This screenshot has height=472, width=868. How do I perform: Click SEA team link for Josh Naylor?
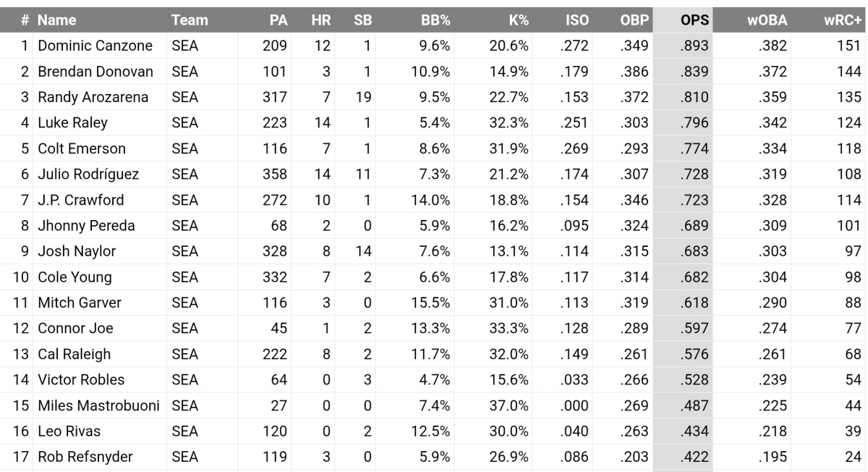[x=185, y=251]
